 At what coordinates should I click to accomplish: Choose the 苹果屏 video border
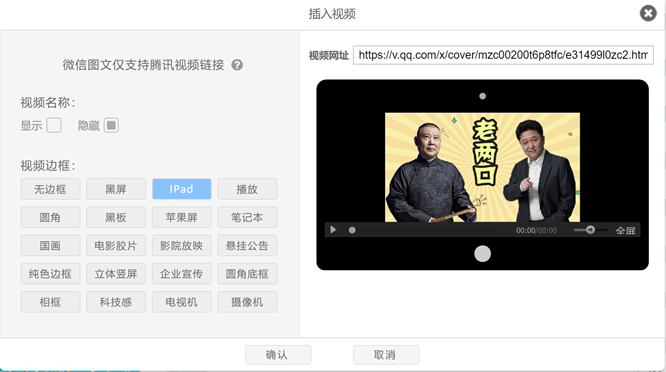[181, 217]
